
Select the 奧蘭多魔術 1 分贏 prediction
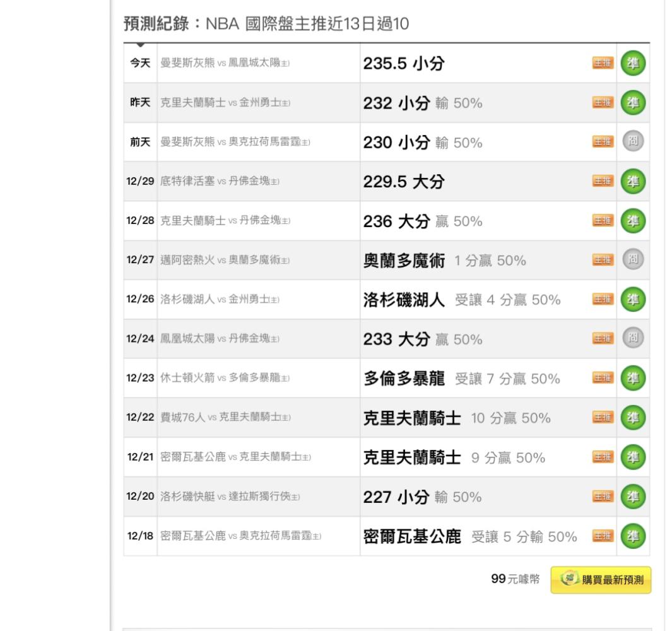(445, 261)
